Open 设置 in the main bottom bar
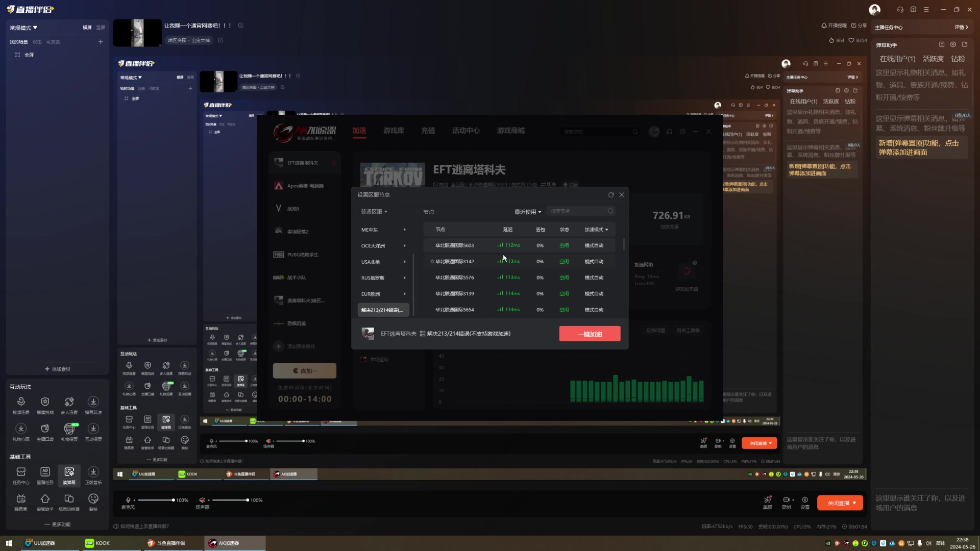Viewport: 980px width, 551px height. tap(805, 503)
